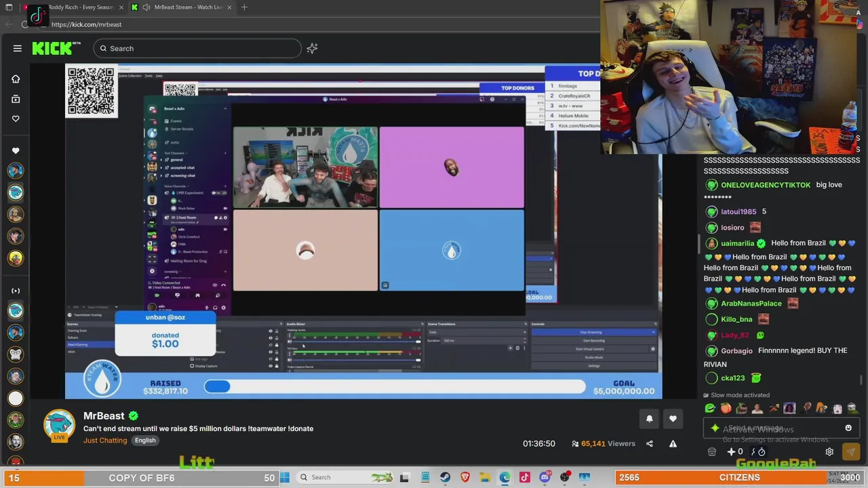This screenshot has height=488, width=868.
Task: Open the channel shop icon under chat
Action: (711, 452)
